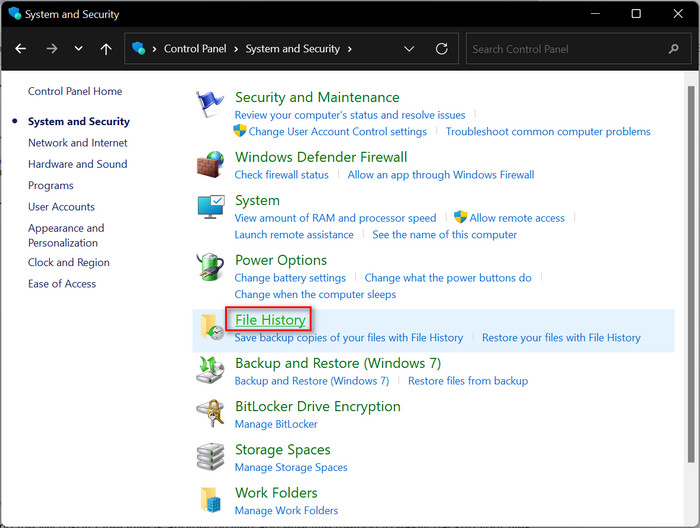700x528 pixels.
Task: Click Restore files from backup link
Action: click(468, 381)
